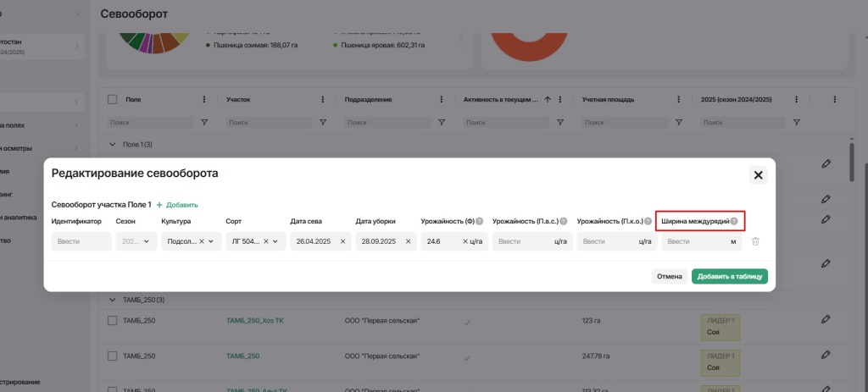Image resolution: width=868 pixels, height=392 pixels.
Task: Open filter for Учетная площадь column
Action: pyautogui.click(x=679, y=122)
